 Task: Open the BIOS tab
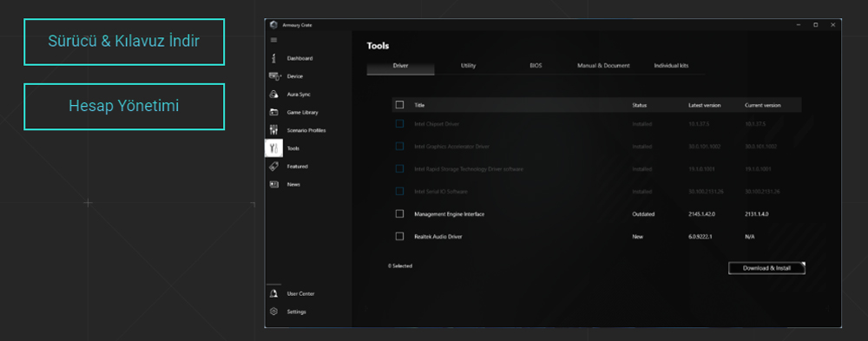coord(536,65)
